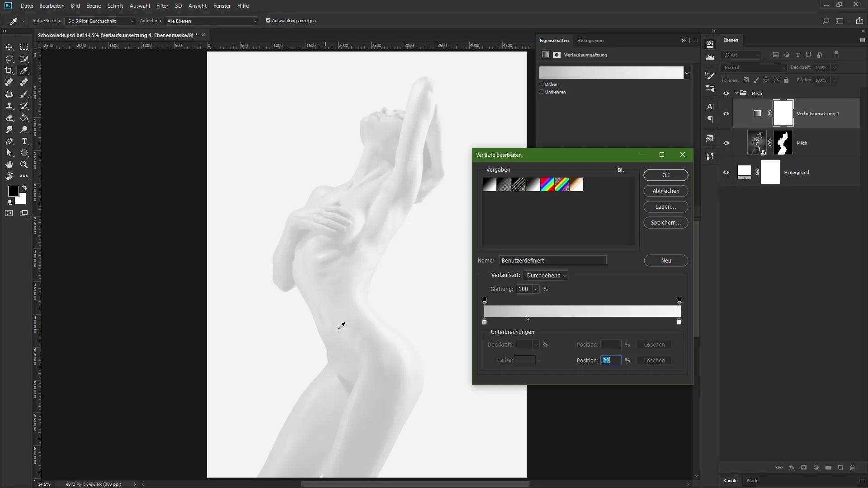The height and width of the screenshot is (488, 868).
Task: Click the add layer style fx icon
Action: 792,468
